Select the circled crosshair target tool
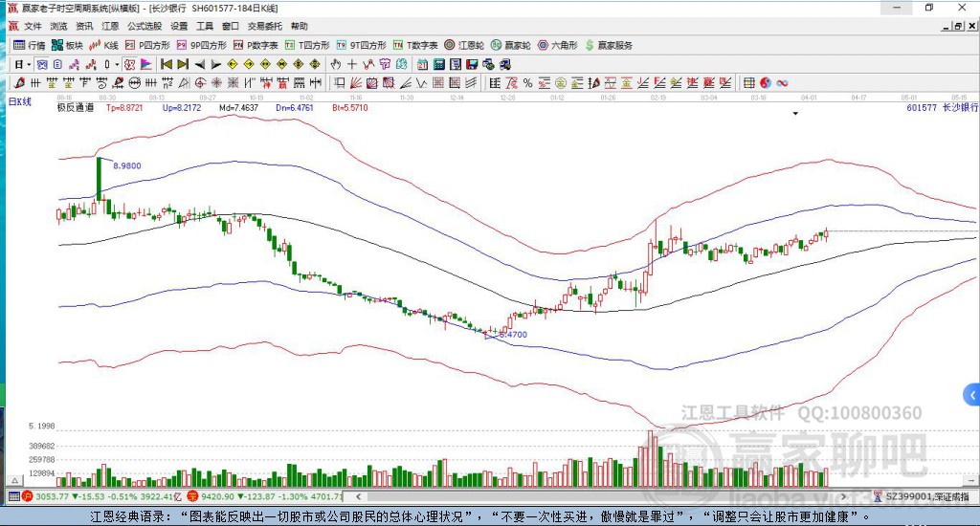 tap(200, 82)
